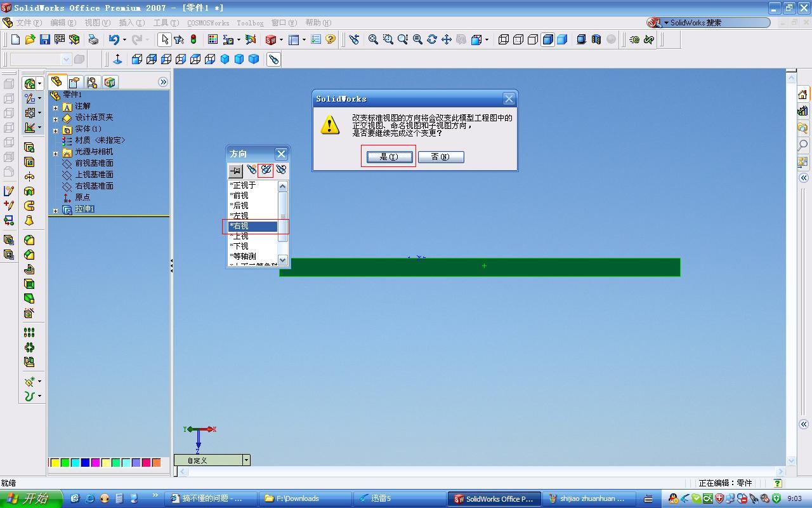Click the Search icon in the task pane

[802, 145]
